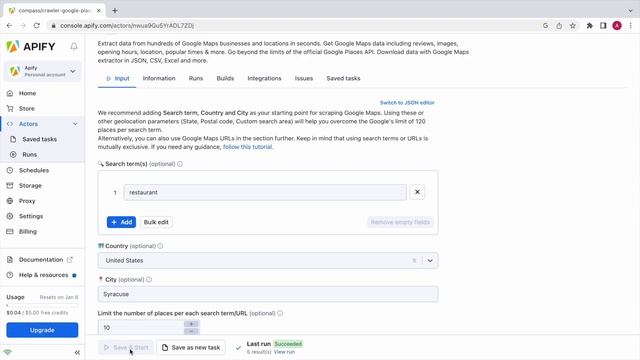Screen dimensions: 640x360
Task: Open the browser side panel icon
Action: coord(603,26)
